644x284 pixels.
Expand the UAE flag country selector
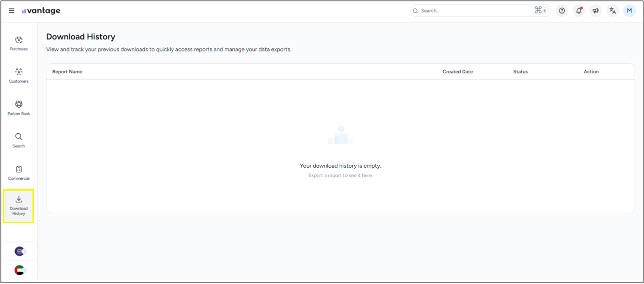19,270
